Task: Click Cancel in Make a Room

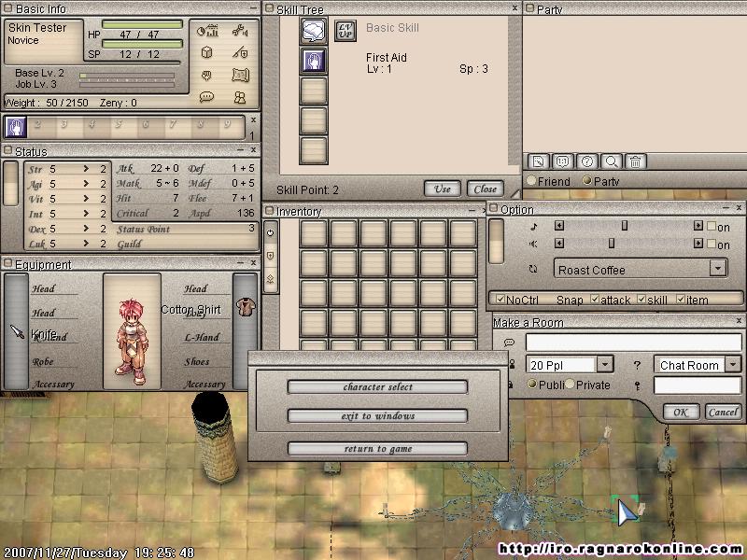Action: (723, 412)
